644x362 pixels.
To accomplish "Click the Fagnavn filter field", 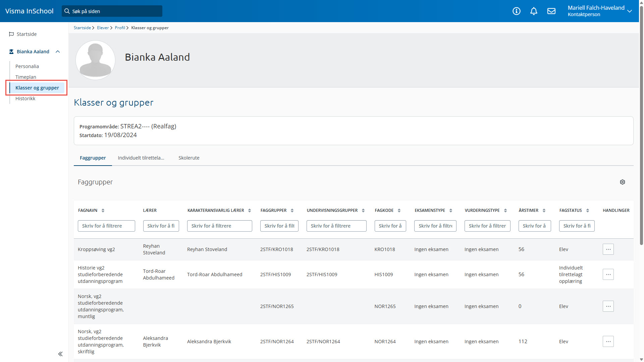I will point(106,226).
